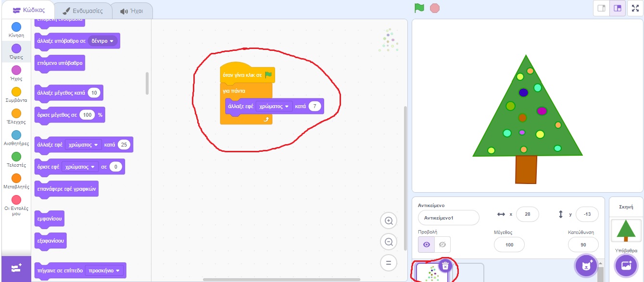The image size is (644, 282).
Task: Reset the workspace zoom level
Action: 389,263
